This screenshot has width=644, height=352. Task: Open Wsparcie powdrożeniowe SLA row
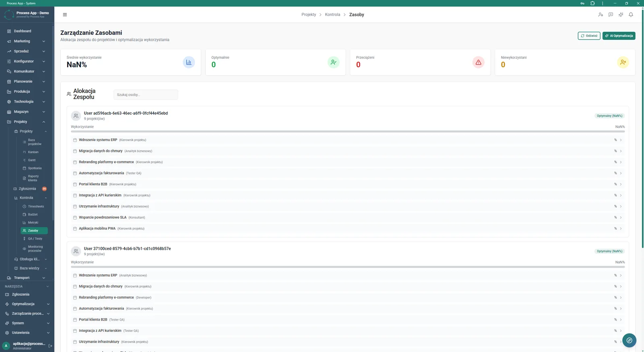pos(348,217)
